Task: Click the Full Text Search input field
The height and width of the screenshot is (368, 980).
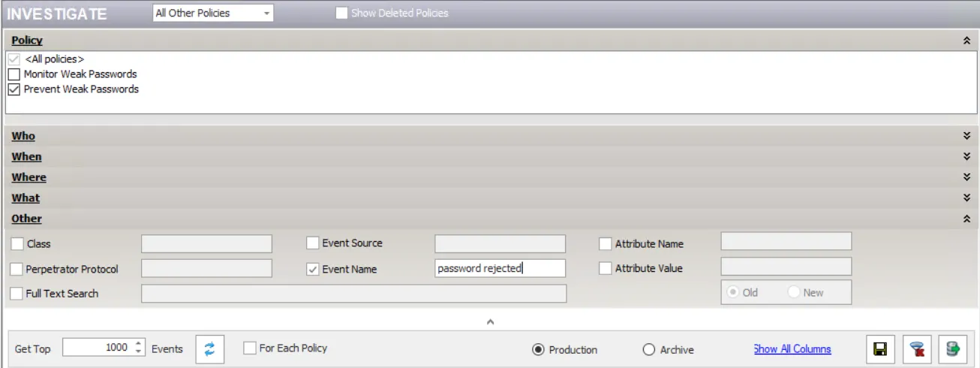Action: [353, 294]
